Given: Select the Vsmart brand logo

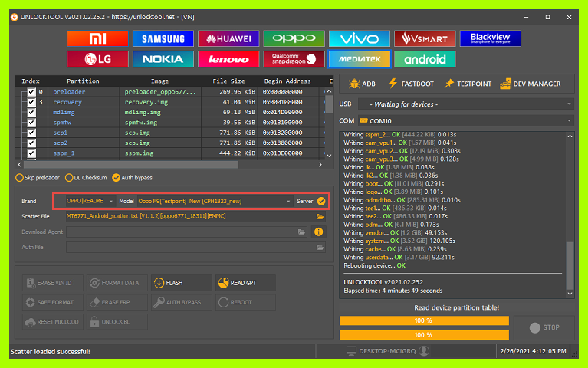Looking at the screenshot, I should pyautogui.click(x=425, y=38).
